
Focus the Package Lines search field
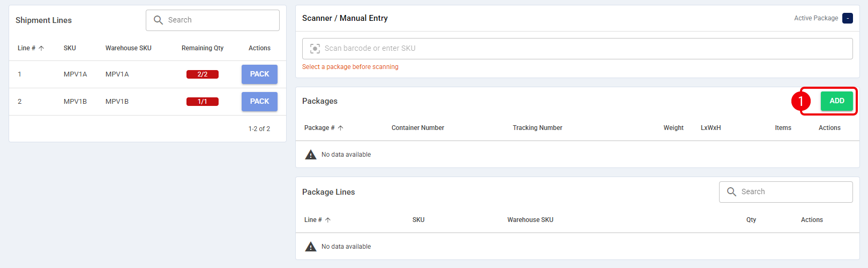pos(785,192)
